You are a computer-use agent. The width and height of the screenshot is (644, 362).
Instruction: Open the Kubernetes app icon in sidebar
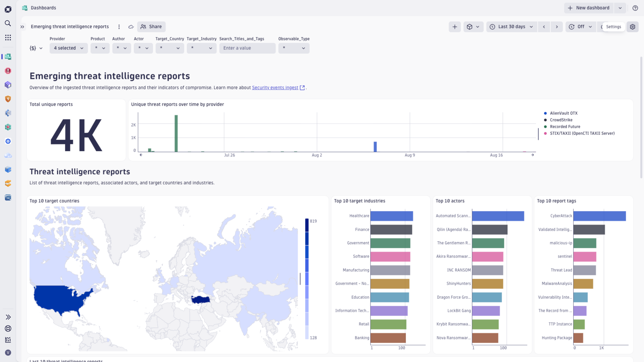pos(8,141)
